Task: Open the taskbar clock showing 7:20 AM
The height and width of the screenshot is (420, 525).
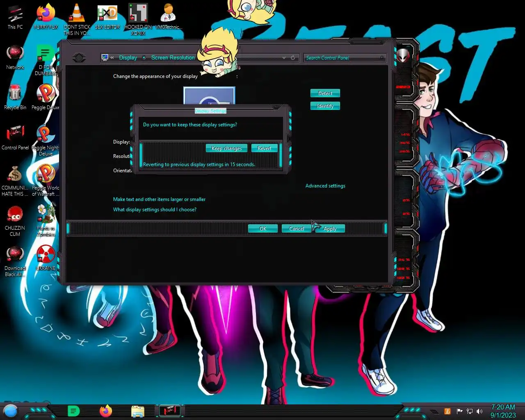Action: point(503,411)
